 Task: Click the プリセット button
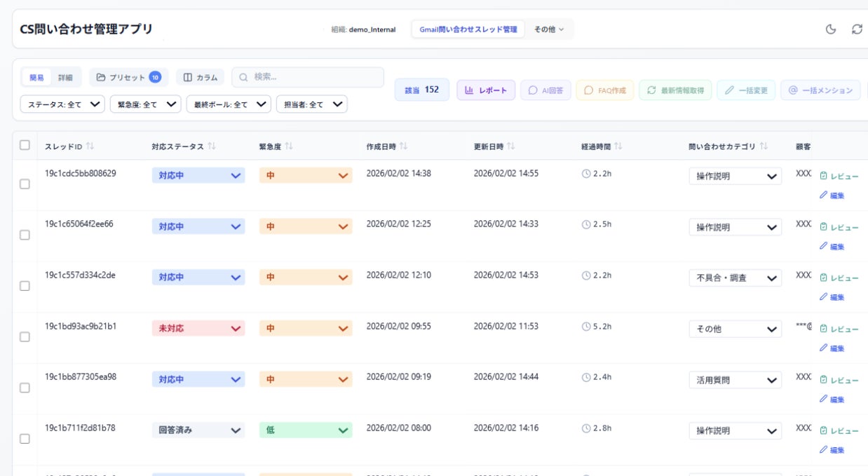(x=128, y=77)
